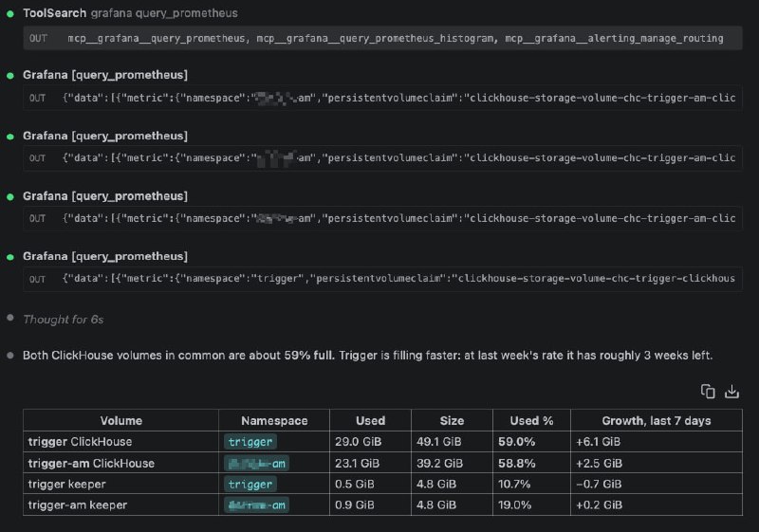
Task: Click the '39.2 GiB' size value
Action: tap(439, 464)
